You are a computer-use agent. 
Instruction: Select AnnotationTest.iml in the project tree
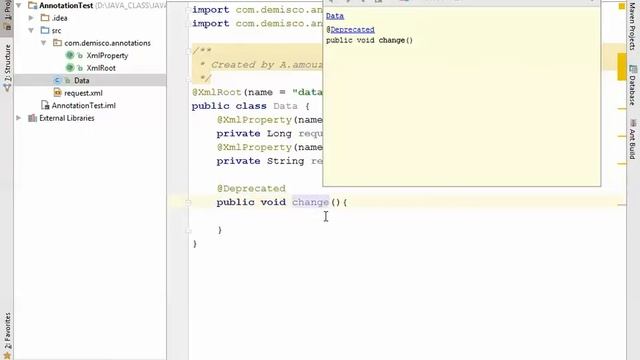pos(84,105)
